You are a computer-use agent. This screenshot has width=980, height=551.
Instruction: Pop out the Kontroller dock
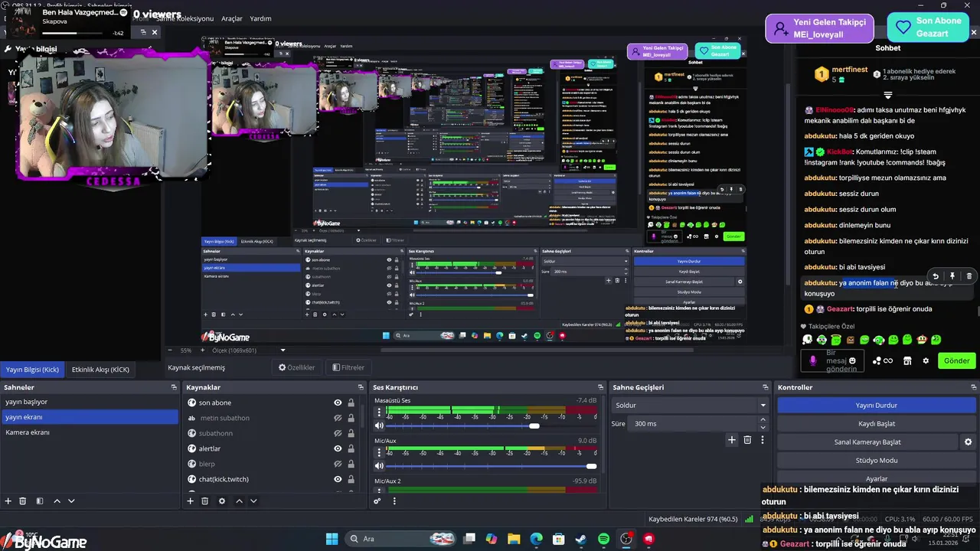tap(973, 387)
